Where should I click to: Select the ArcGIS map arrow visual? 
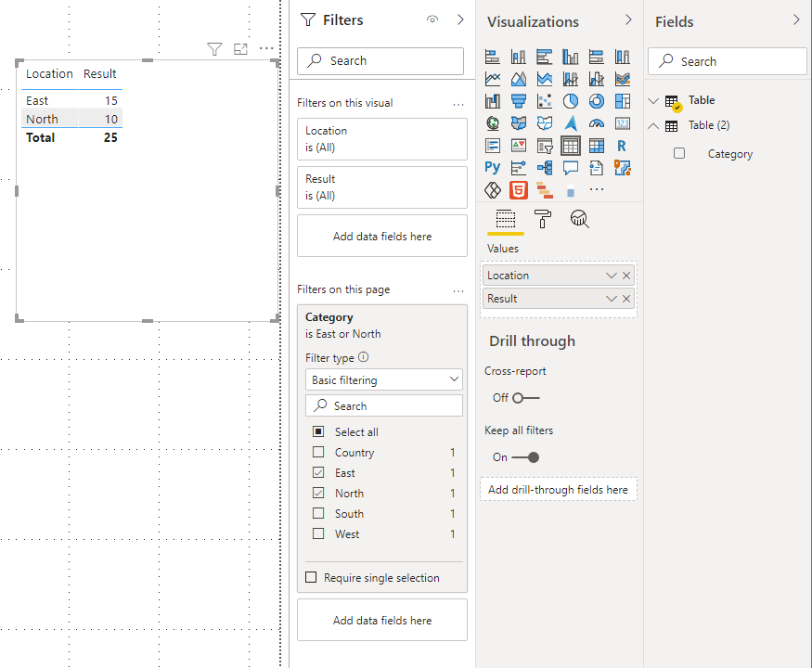(571, 123)
